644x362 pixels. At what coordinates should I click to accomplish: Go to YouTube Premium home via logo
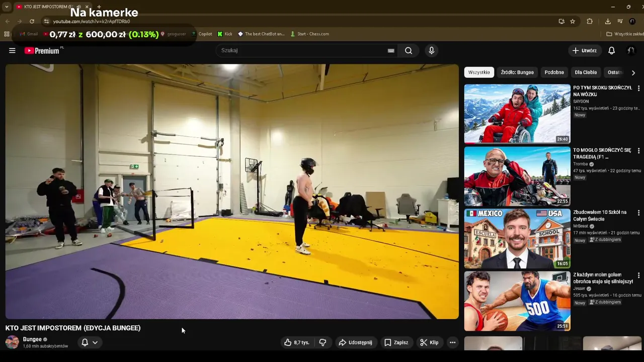42,50
